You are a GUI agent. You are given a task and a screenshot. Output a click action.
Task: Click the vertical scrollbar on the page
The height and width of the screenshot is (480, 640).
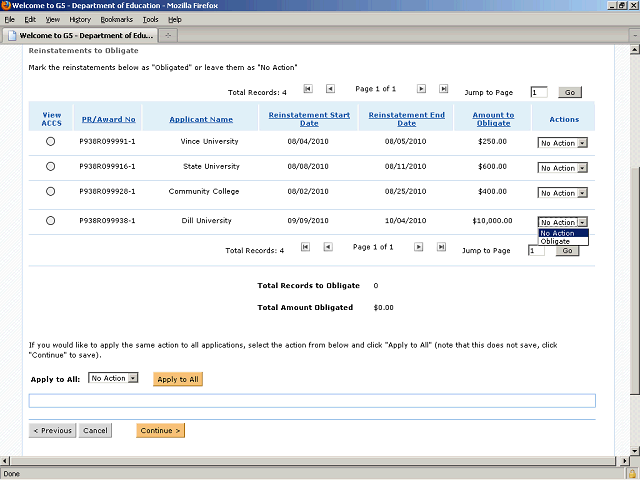(633, 250)
